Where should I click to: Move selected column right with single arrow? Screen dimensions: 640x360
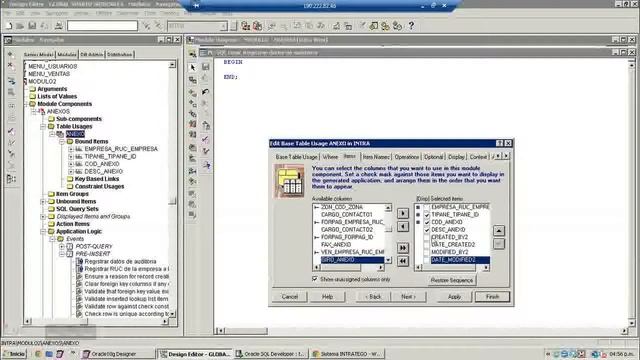tap(403, 213)
